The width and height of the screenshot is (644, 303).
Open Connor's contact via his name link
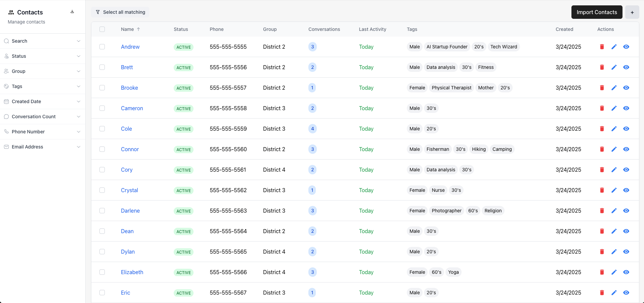pos(130,149)
